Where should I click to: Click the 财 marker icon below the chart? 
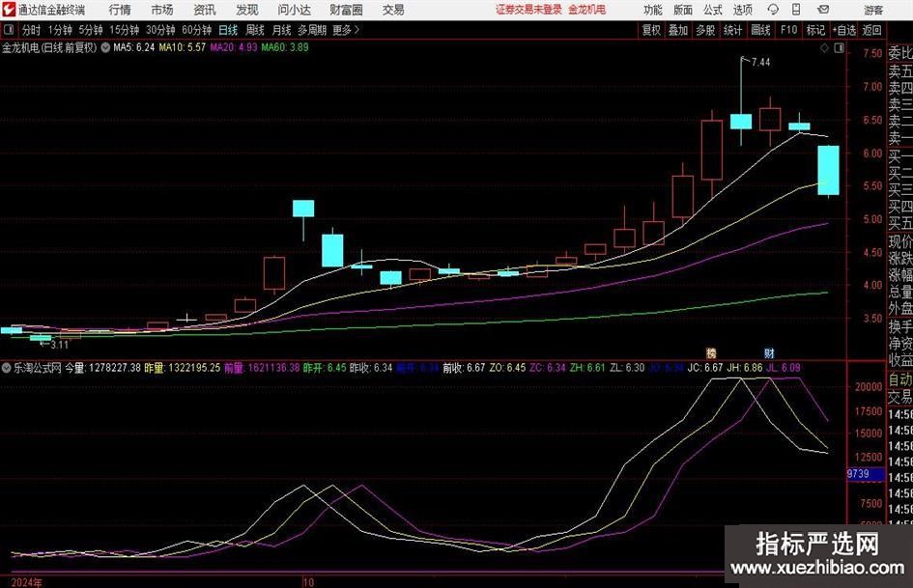point(769,354)
